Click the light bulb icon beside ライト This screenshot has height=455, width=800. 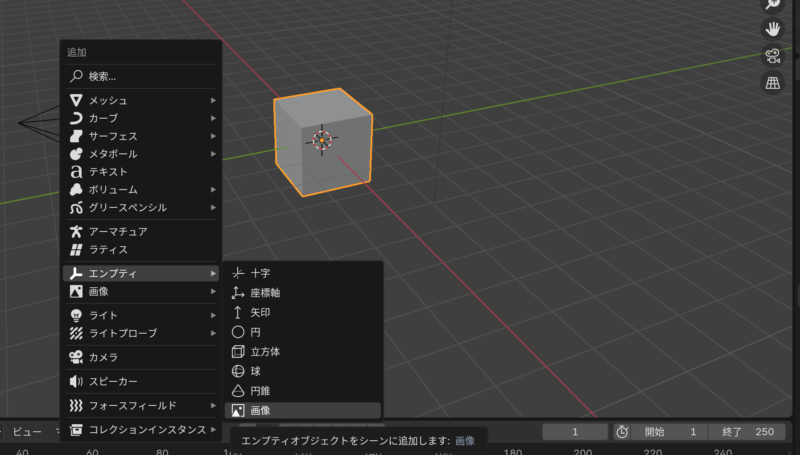point(76,315)
